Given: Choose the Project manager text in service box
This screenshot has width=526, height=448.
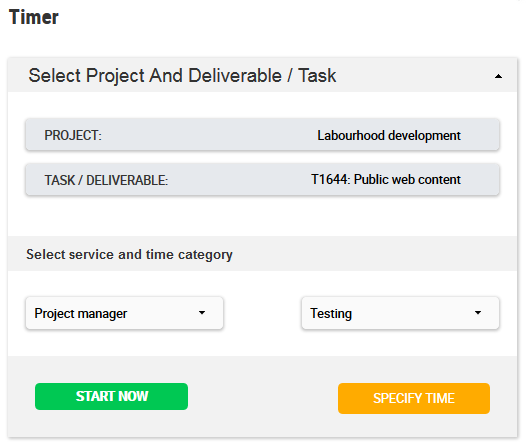Looking at the screenshot, I should tap(81, 314).
